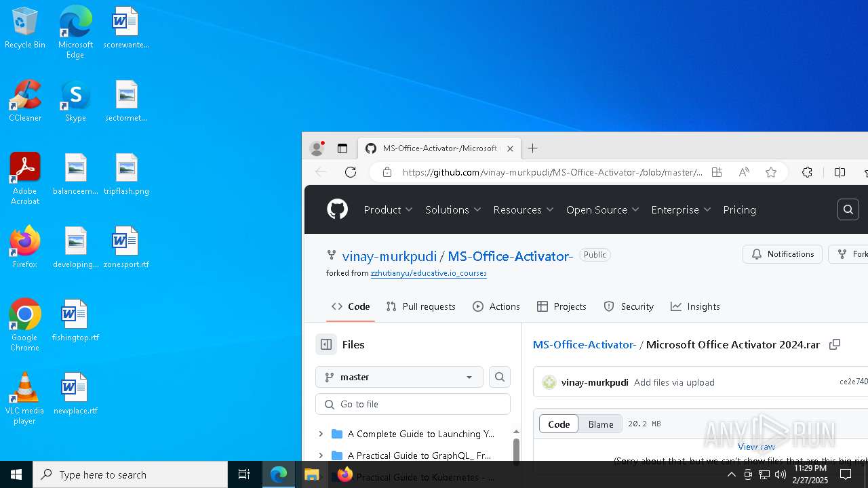Switch to Blame view

point(601,424)
